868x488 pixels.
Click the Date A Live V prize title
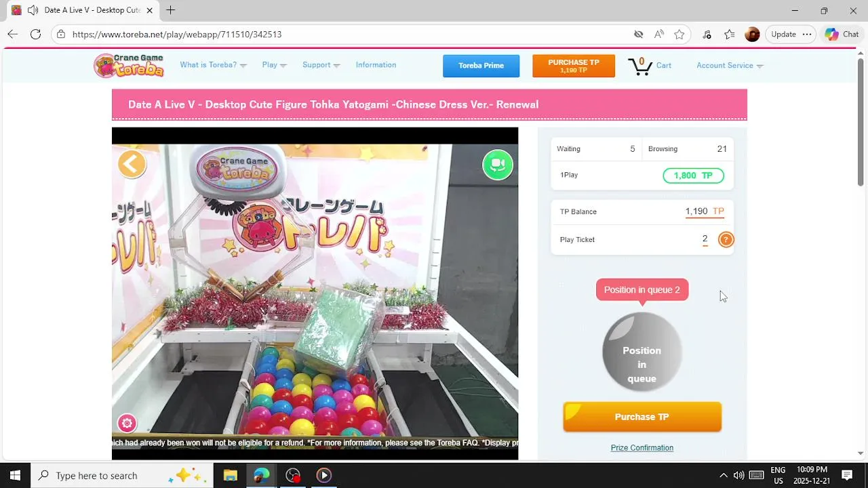[x=333, y=104]
